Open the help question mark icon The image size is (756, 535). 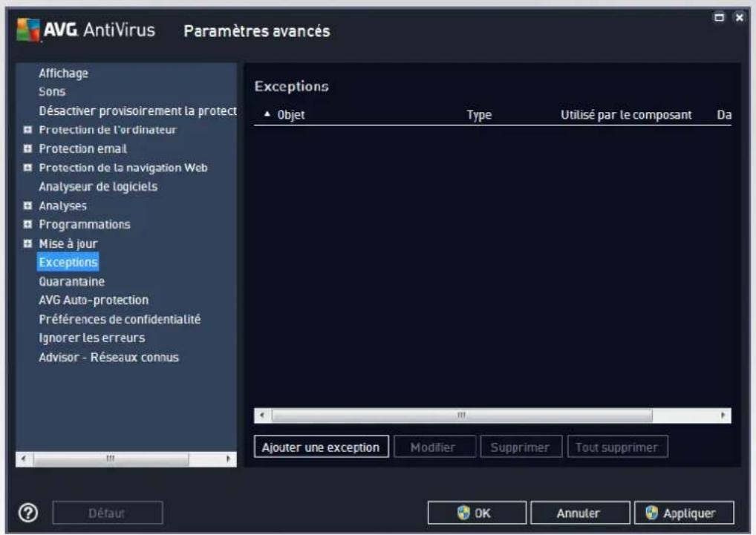[x=28, y=513]
